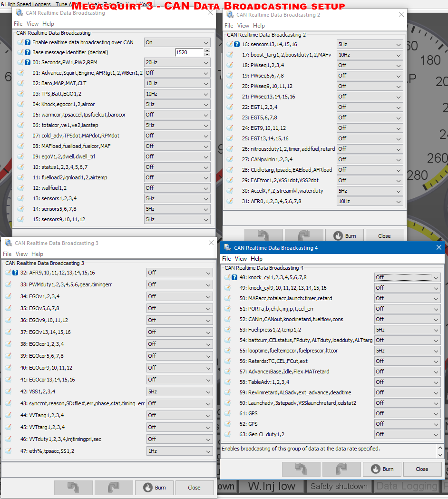Click Burn button in Broadcasting 3 window
This screenshot has width=448, height=499.
pos(154,488)
